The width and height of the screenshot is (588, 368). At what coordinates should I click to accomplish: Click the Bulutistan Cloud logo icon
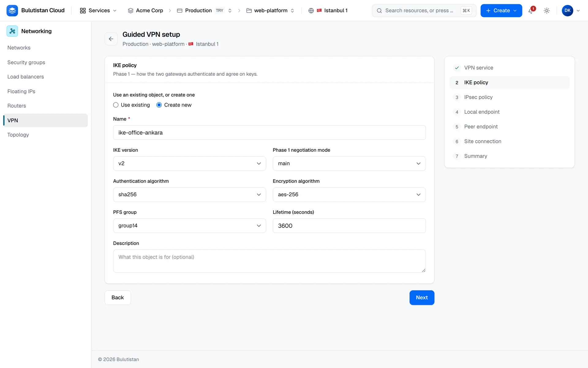[x=12, y=10]
